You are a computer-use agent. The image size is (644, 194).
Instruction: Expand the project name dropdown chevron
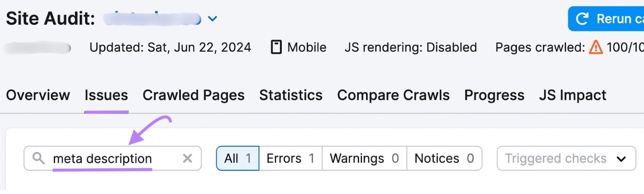click(213, 19)
